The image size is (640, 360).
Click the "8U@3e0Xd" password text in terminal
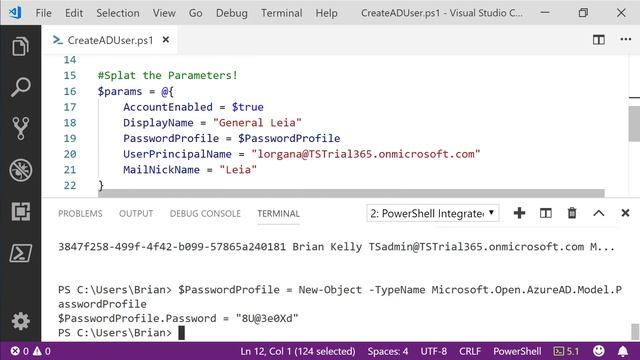pyautogui.click(x=267, y=318)
